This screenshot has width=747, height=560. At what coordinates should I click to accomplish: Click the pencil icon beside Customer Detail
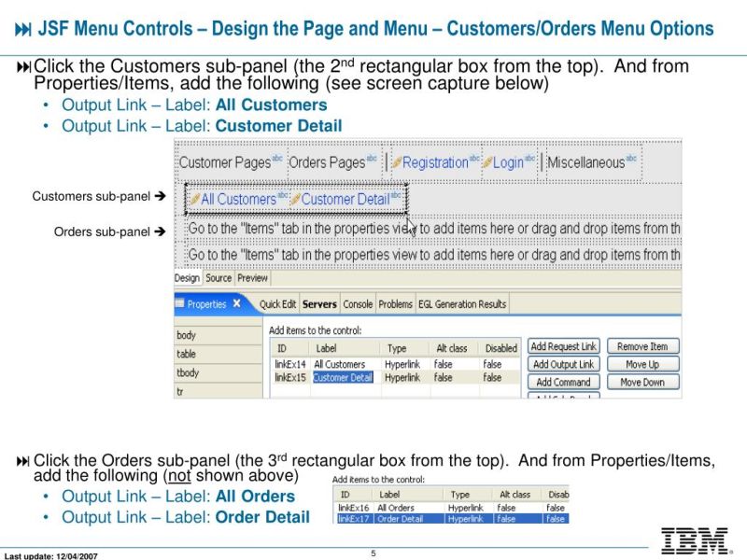(x=293, y=199)
